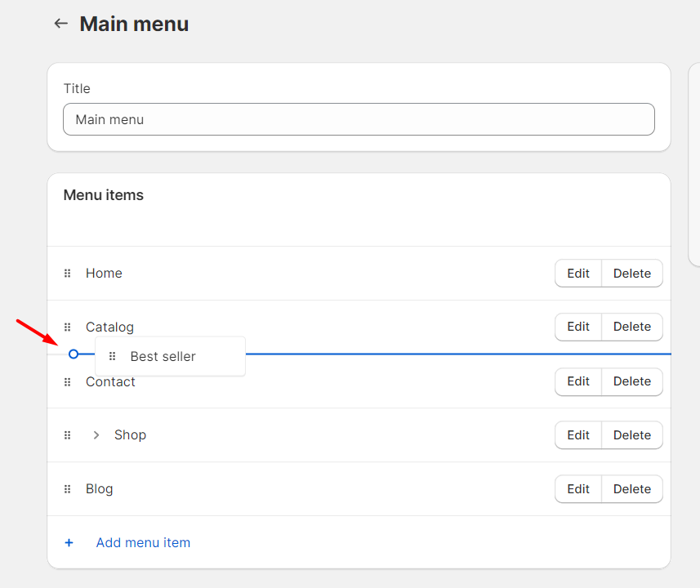700x588 pixels.
Task: Delete the Catalog menu item
Action: [x=631, y=327]
